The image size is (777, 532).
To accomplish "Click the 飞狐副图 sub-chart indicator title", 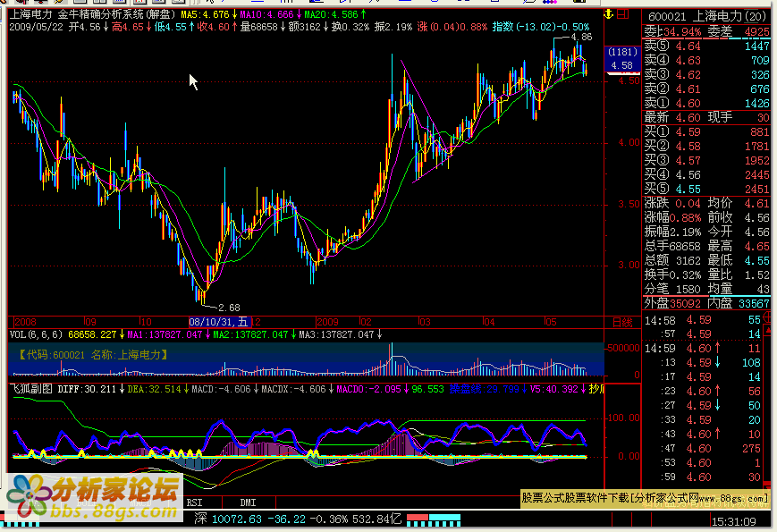I will [x=30, y=389].
